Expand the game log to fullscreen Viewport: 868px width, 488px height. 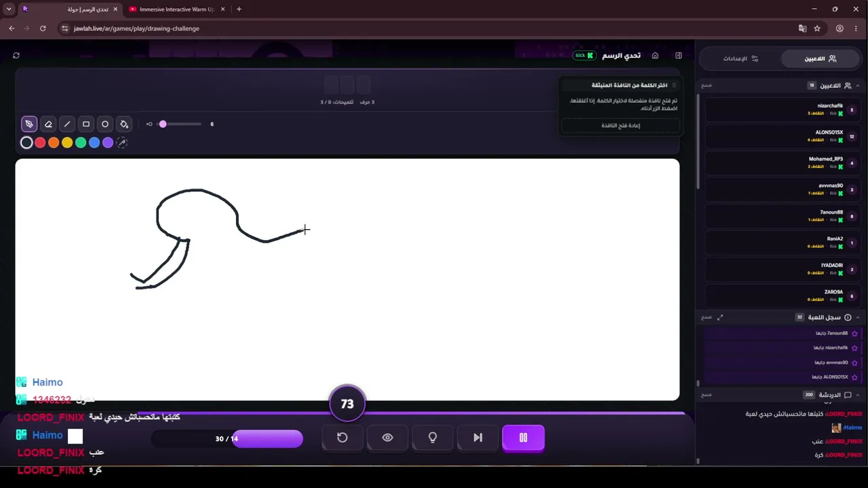[x=720, y=317]
